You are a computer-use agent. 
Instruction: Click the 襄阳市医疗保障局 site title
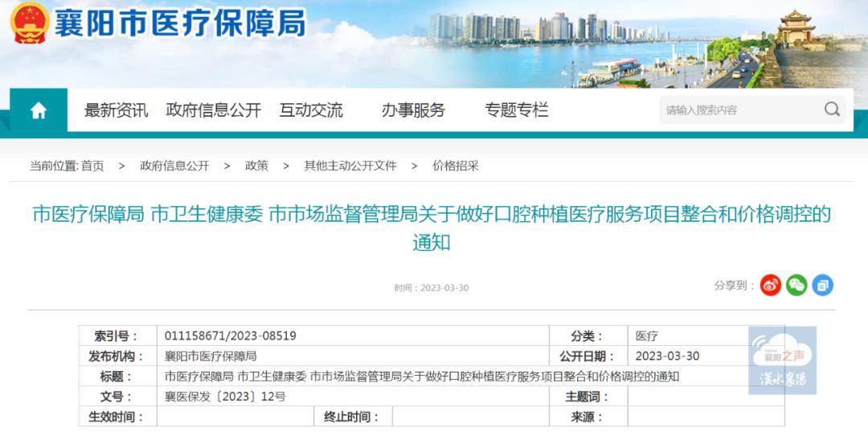coord(180,24)
